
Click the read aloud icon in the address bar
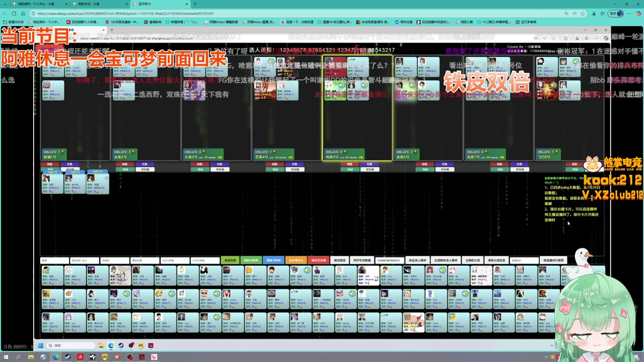(x=575, y=13)
